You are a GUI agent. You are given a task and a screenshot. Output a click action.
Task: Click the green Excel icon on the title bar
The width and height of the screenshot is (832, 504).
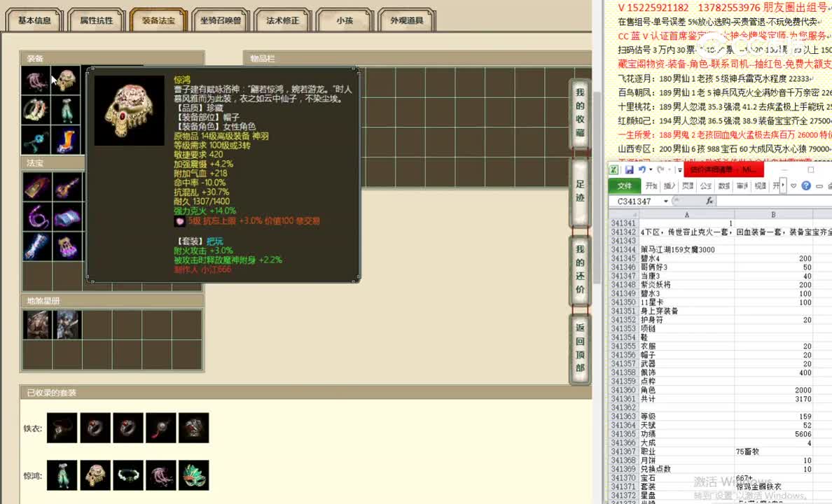[x=613, y=169]
